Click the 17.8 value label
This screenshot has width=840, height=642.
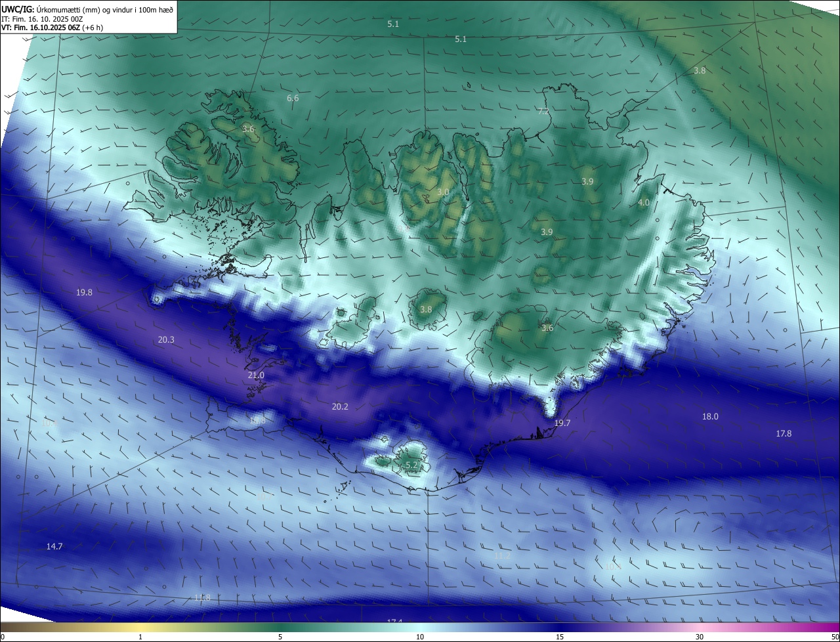784,434
